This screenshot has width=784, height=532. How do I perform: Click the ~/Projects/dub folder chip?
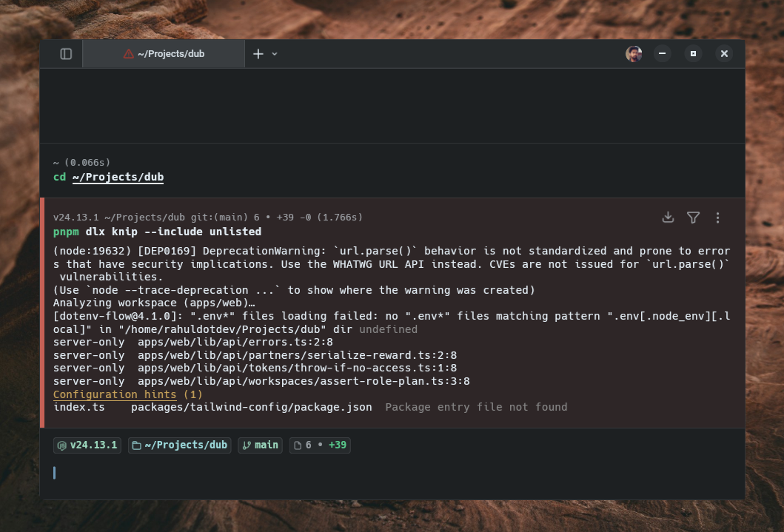point(179,445)
